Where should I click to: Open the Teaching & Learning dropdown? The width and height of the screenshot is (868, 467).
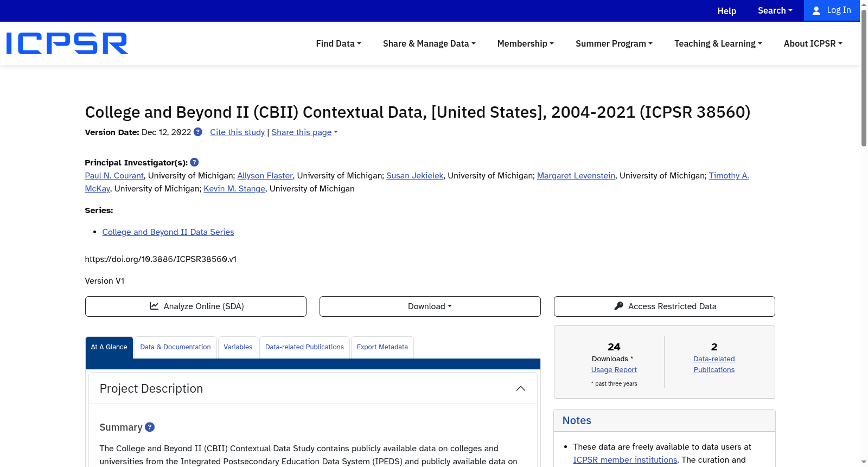pos(718,43)
